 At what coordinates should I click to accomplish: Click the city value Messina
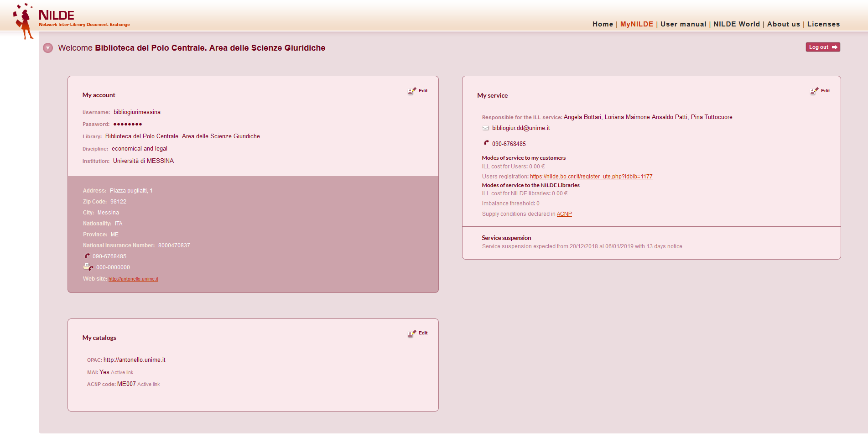[x=108, y=213]
